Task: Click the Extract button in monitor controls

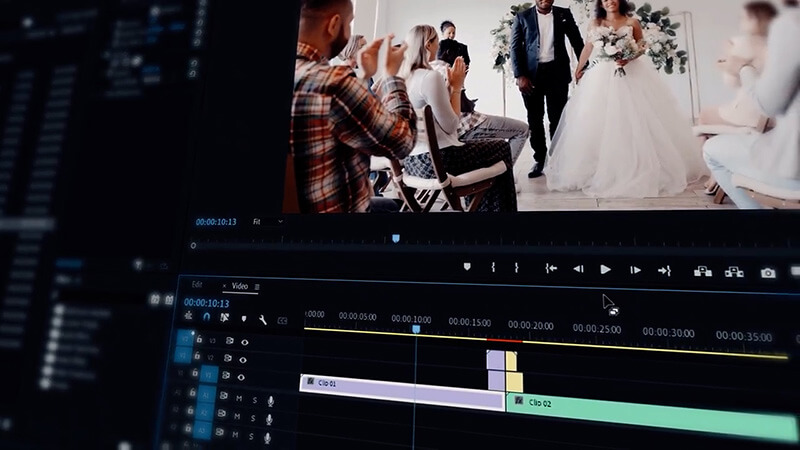Action: (734, 272)
